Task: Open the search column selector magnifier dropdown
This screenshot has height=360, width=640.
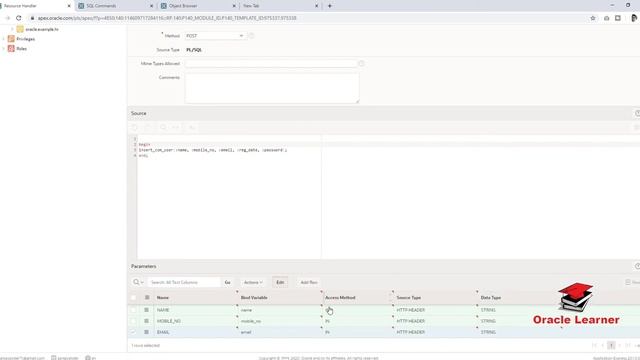Action: 138,282
